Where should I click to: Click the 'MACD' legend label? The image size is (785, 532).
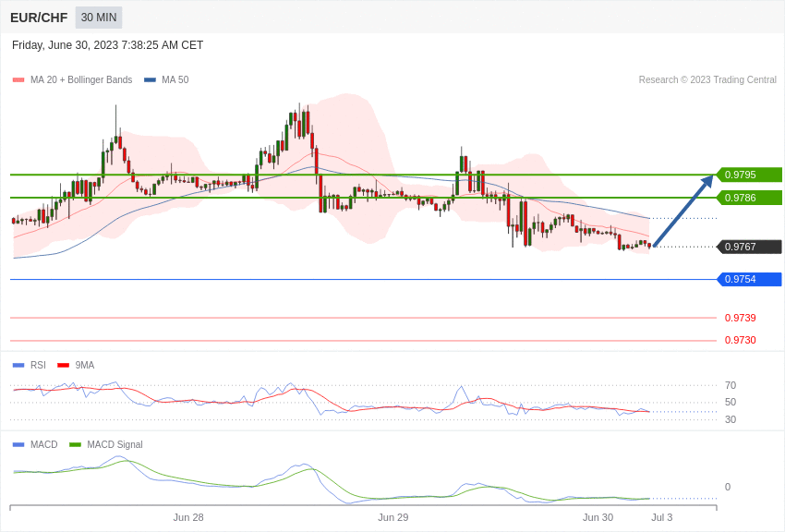pos(44,444)
